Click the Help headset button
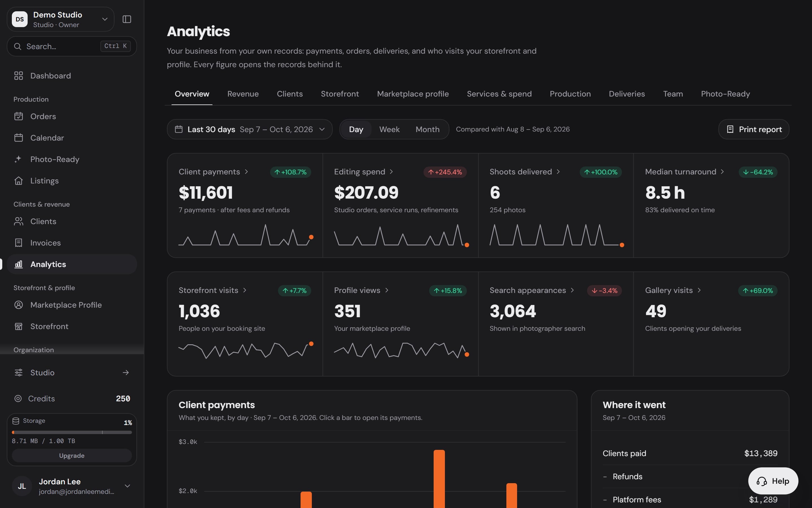This screenshot has width=812, height=508. 773,481
